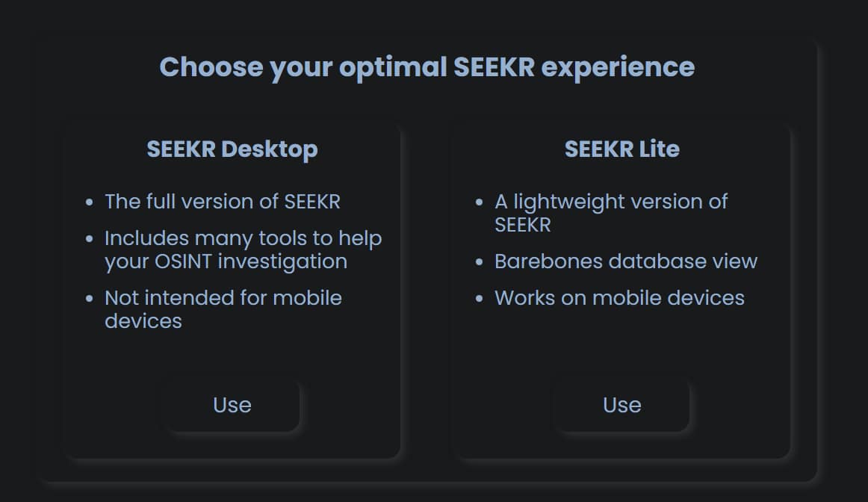Select the SEEKR Lite card title
Screen dimensions: 868x502
pyautogui.click(x=621, y=149)
